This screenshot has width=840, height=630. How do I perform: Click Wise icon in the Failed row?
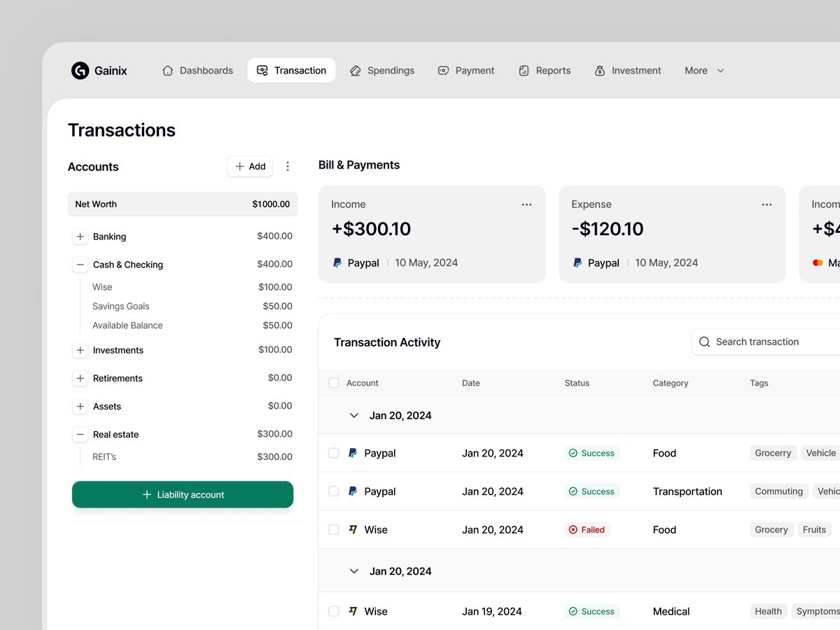coord(353,529)
